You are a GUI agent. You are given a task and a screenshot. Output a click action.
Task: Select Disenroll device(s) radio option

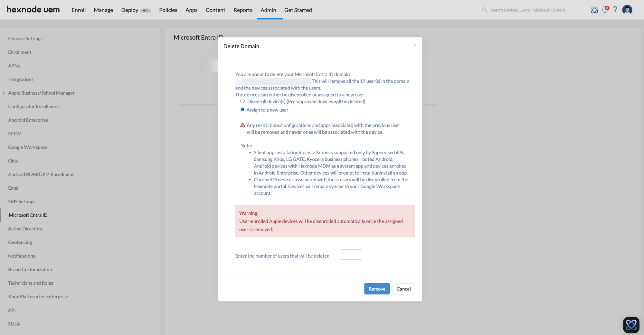242,101
